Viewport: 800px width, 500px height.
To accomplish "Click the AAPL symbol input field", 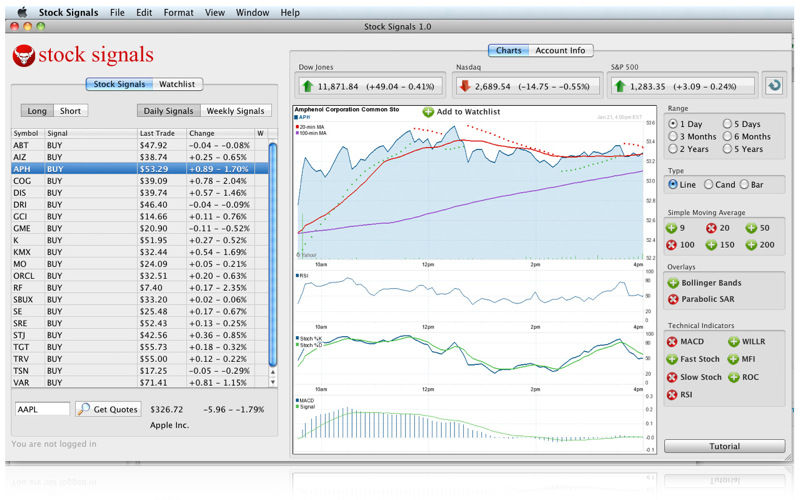I will click(x=42, y=409).
